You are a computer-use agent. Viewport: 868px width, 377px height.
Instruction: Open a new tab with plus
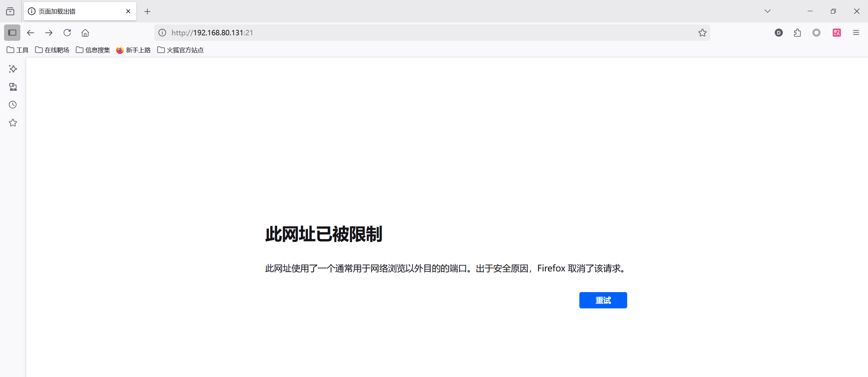[147, 12]
